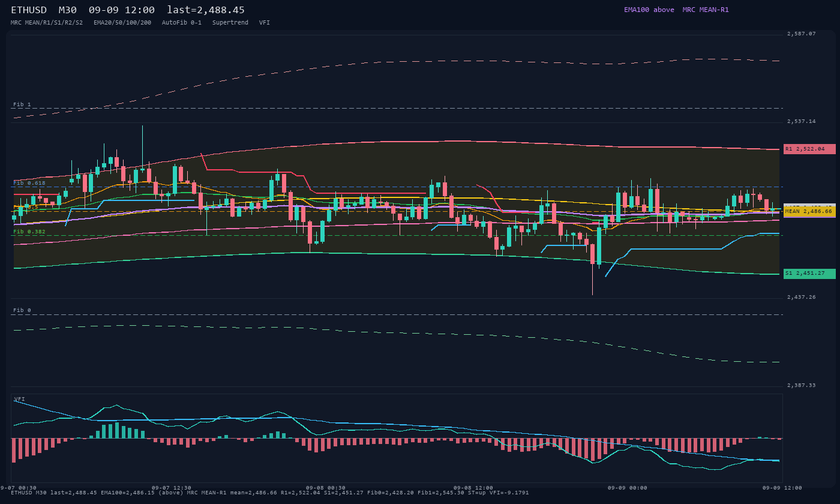Select Fib1=2,545.30 in the bottom status line

click(x=441, y=493)
